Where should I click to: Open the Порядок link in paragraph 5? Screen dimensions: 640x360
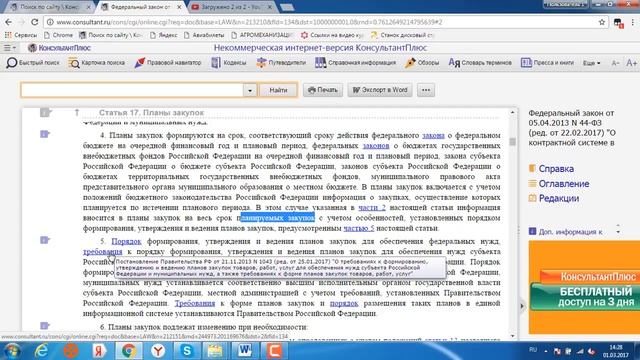(x=126, y=241)
